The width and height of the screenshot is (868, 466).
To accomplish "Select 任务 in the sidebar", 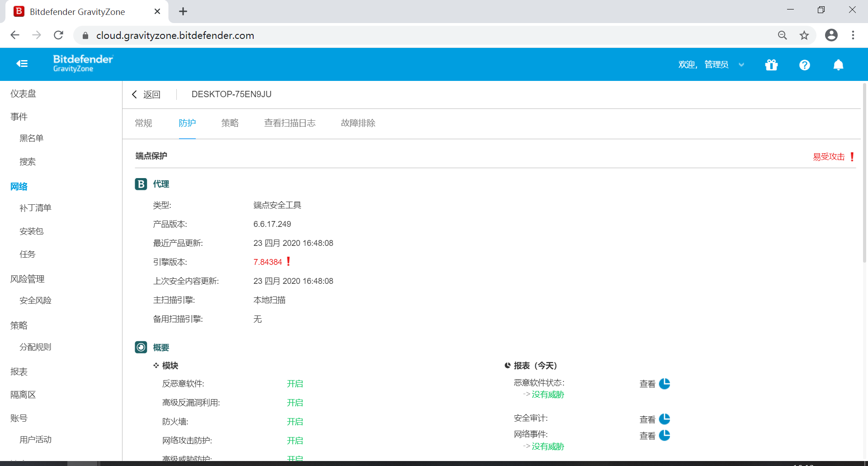I will coord(27,254).
